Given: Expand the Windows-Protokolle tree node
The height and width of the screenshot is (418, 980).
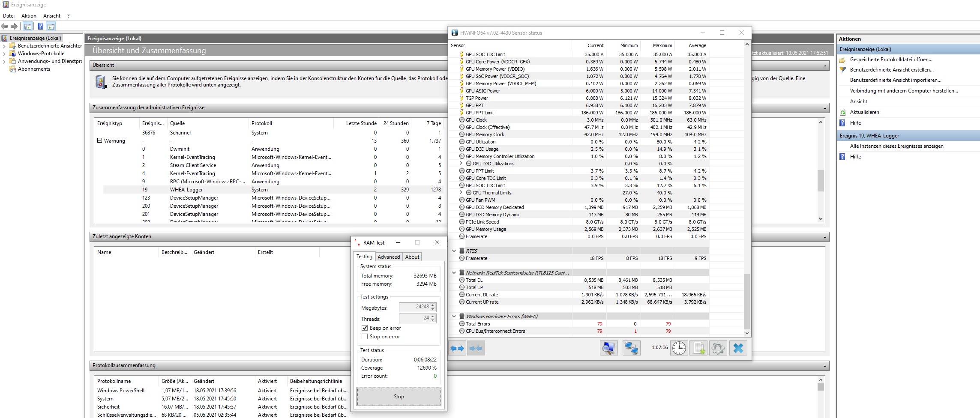Looking at the screenshot, I should [x=4, y=54].
